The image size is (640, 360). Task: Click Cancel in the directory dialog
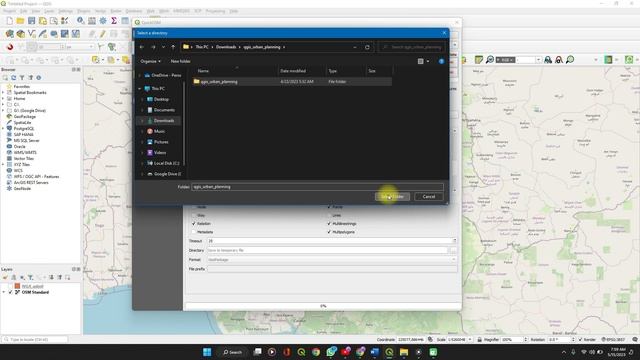[429, 197]
